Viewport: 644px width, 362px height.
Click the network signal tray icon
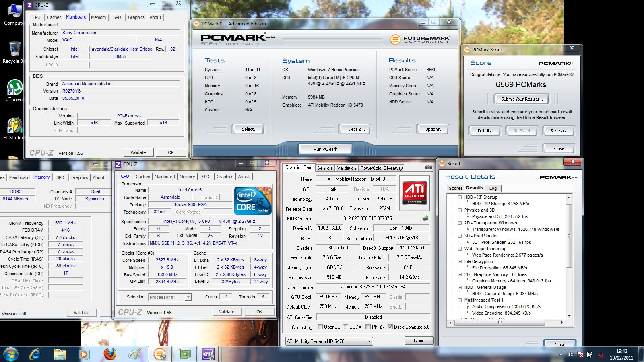[600, 355]
